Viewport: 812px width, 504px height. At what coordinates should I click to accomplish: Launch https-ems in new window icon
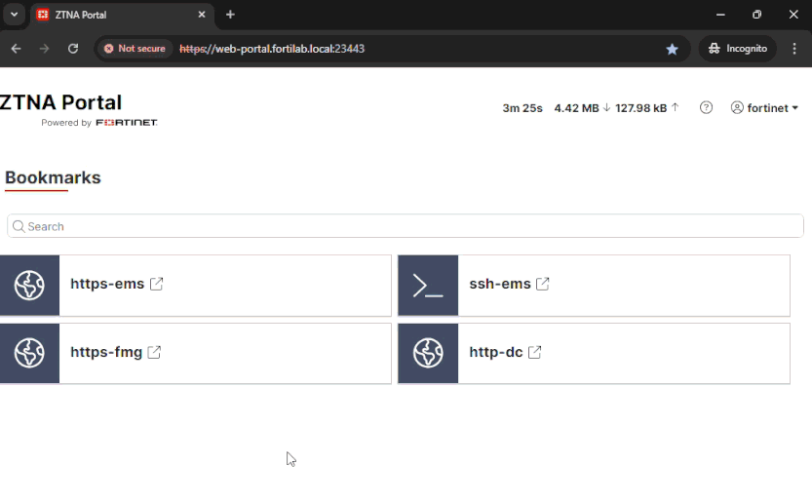pyautogui.click(x=156, y=284)
